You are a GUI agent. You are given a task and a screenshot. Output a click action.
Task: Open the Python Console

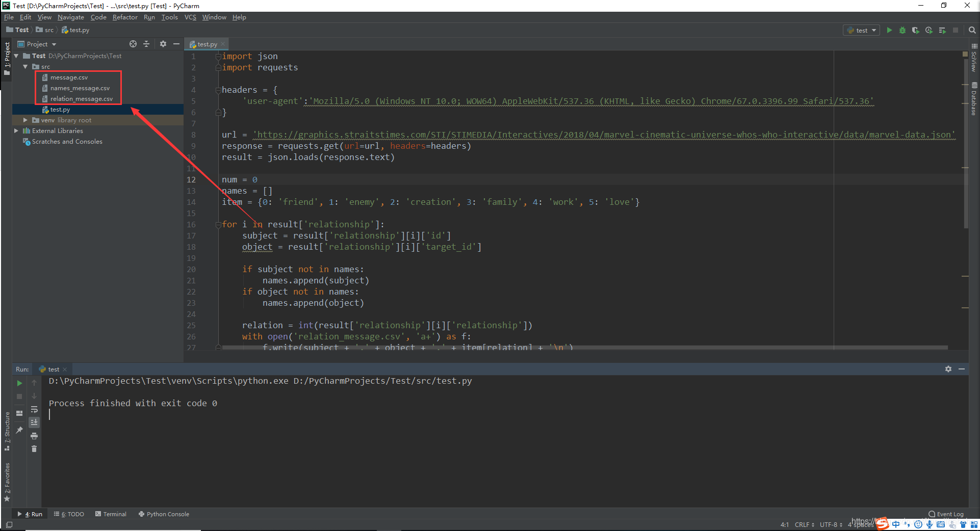[x=164, y=514]
